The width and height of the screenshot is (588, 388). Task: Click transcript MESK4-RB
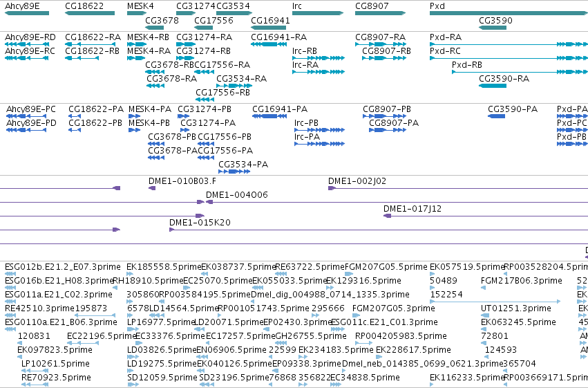(x=148, y=37)
